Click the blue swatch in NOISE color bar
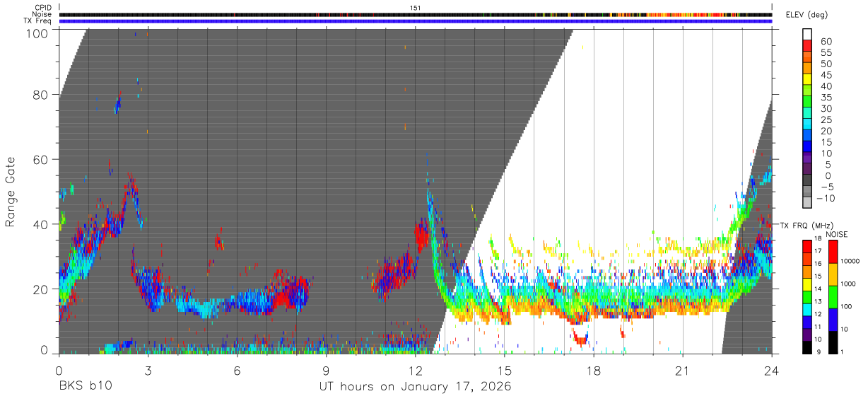Viewport: 868px width, 401px height. [832, 320]
